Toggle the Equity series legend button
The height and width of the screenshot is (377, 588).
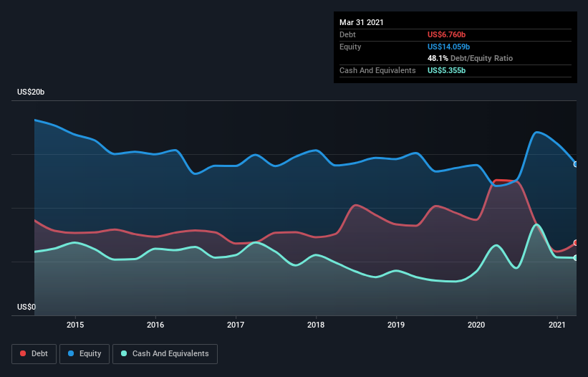click(85, 354)
